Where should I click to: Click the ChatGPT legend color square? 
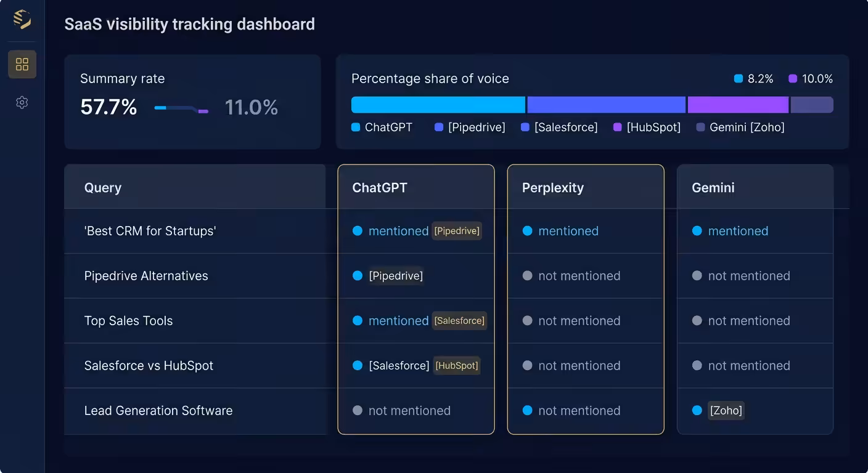tap(355, 127)
